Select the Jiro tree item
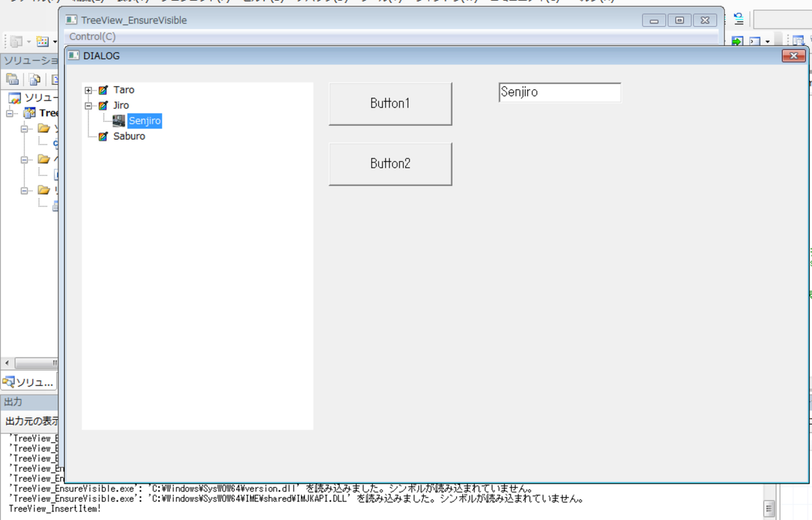The width and height of the screenshot is (812, 520). [121, 106]
